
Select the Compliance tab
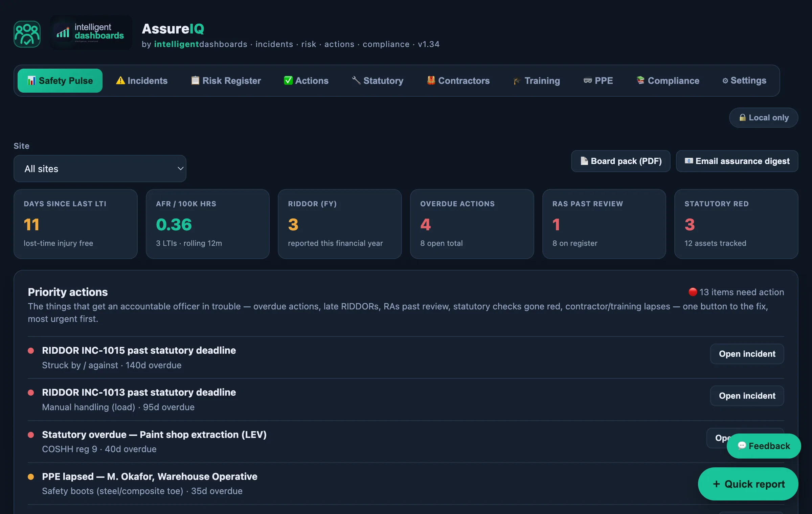coord(668,80)
